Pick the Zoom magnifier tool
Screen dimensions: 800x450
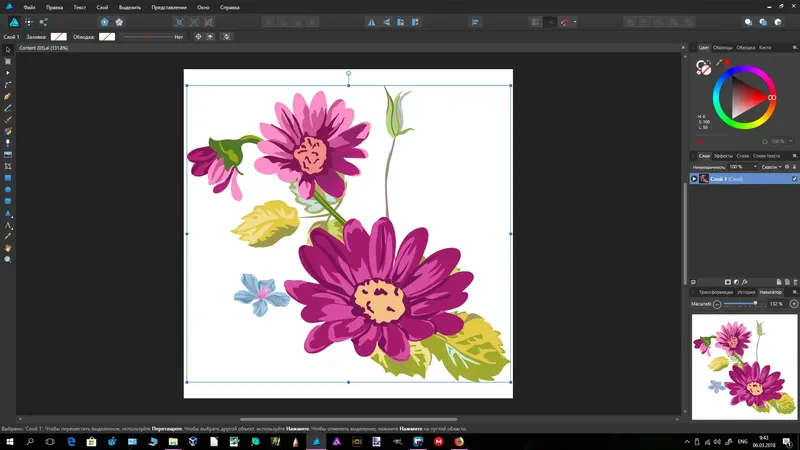point(8,259)
